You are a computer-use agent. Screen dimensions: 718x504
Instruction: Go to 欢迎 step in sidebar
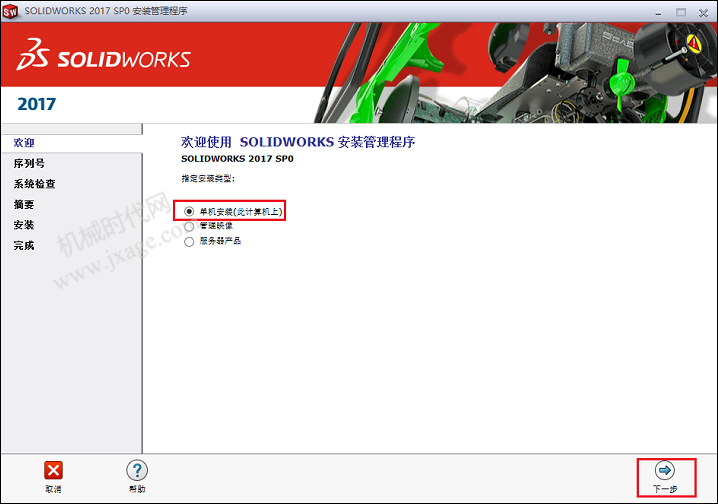tap(24, 143)
